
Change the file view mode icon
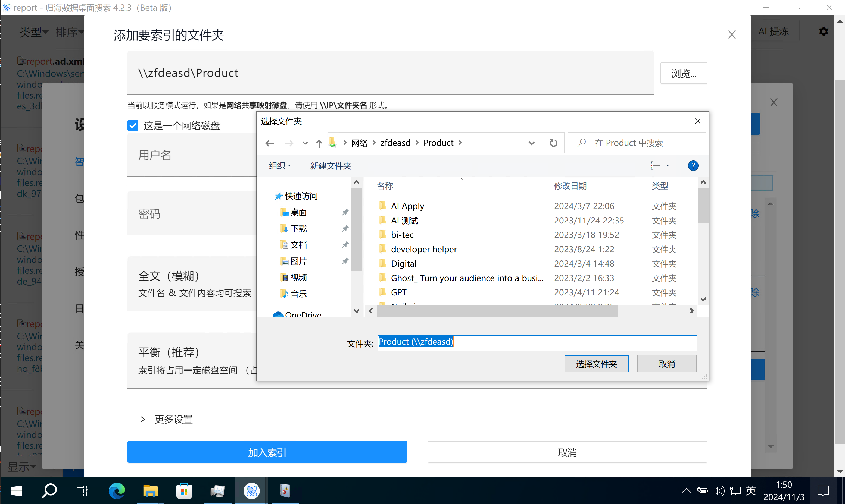coord(656,165)
